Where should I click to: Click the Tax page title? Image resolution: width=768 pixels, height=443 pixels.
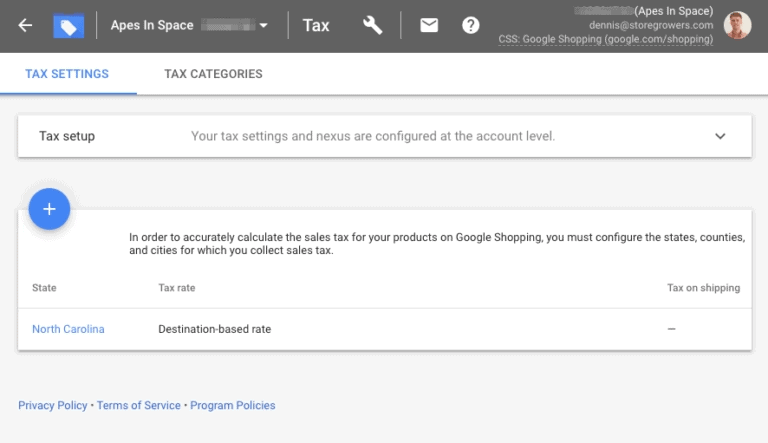coord(316,25)
